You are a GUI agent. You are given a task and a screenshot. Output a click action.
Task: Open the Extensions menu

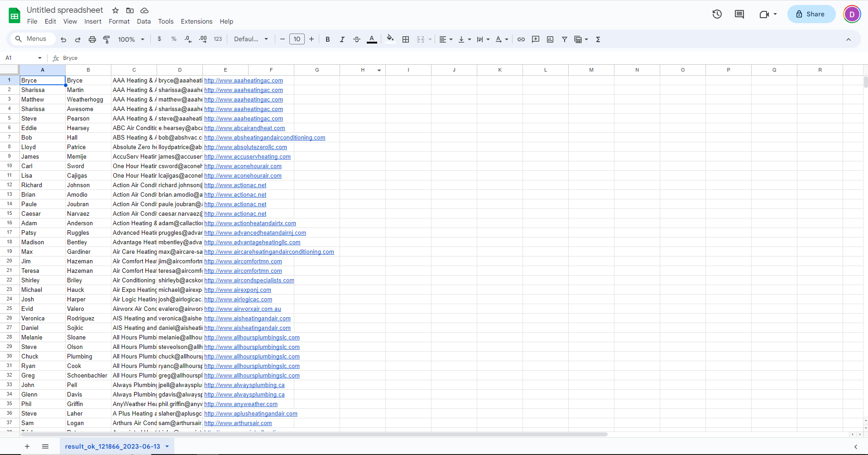coord(197,21)
